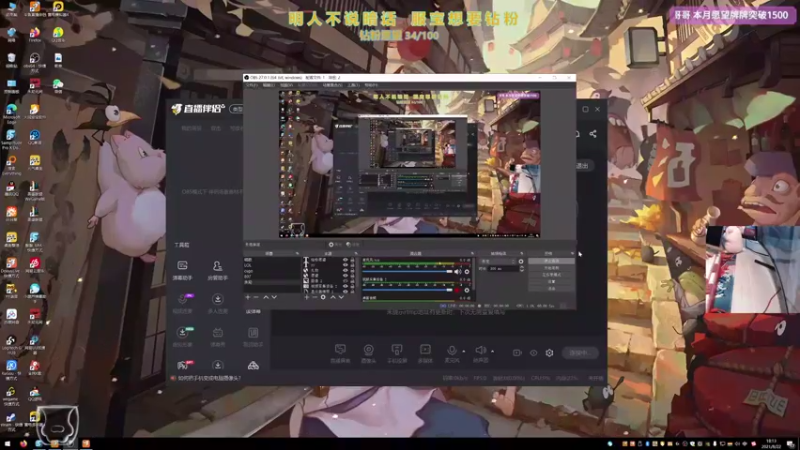800x450 pixels.
Task: Select the csgo scene in OBS
Action: pyautogui.click(x=271, y=271)
